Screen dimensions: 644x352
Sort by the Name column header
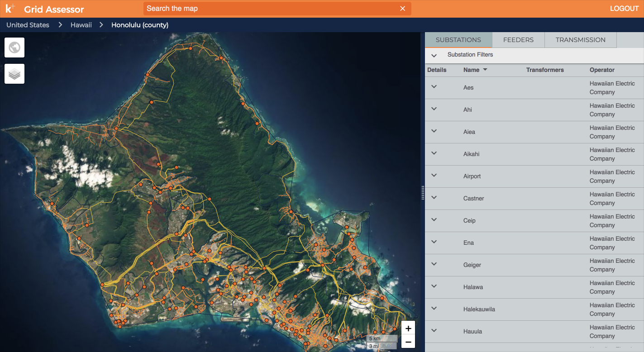tap(471, 70)
